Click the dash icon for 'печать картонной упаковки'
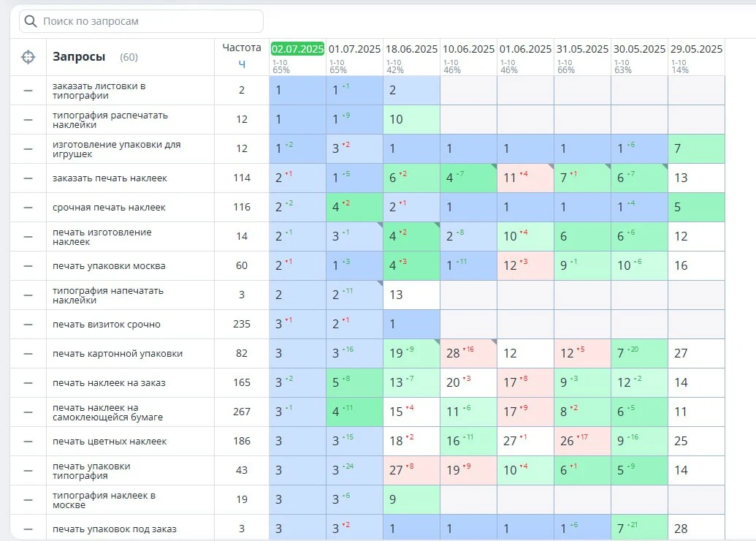The width and height of the screenshot is (756, 541). [x=28, y=354]
